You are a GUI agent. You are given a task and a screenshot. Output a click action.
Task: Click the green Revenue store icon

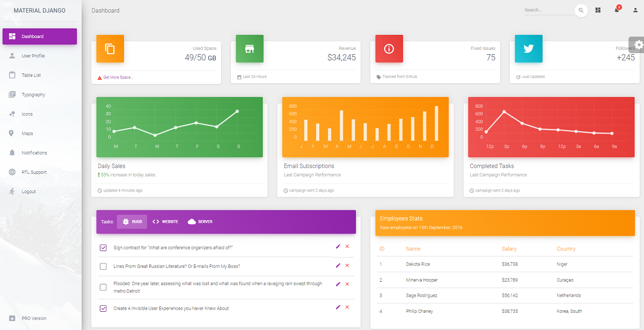(250, 49)
